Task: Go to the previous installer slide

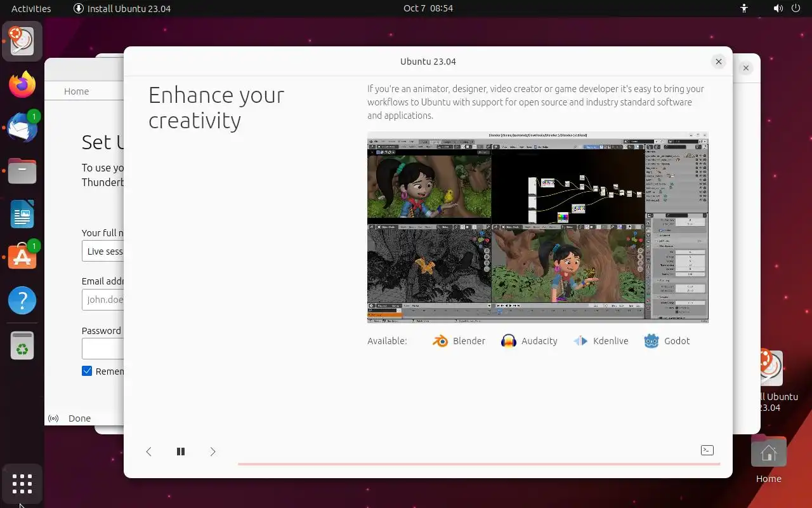Action: point(148,451)
